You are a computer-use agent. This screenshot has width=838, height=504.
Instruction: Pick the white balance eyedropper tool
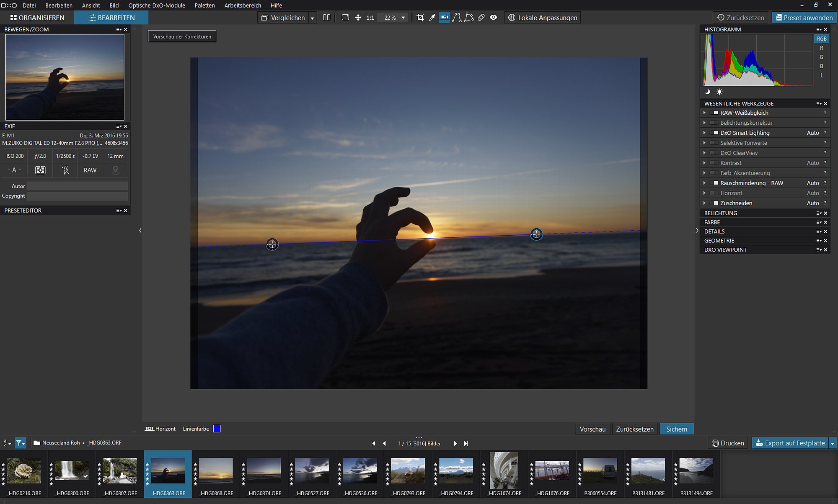(x=432, y=18)
